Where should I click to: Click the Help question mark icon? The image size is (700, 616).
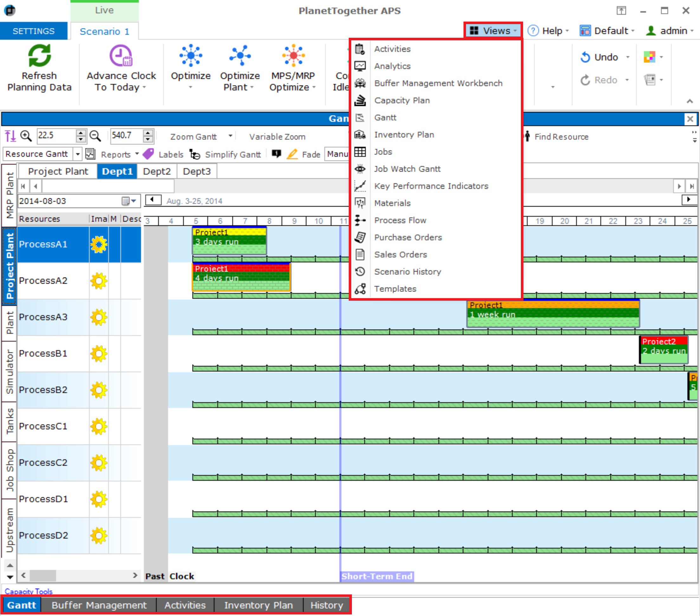click(533, 31)
